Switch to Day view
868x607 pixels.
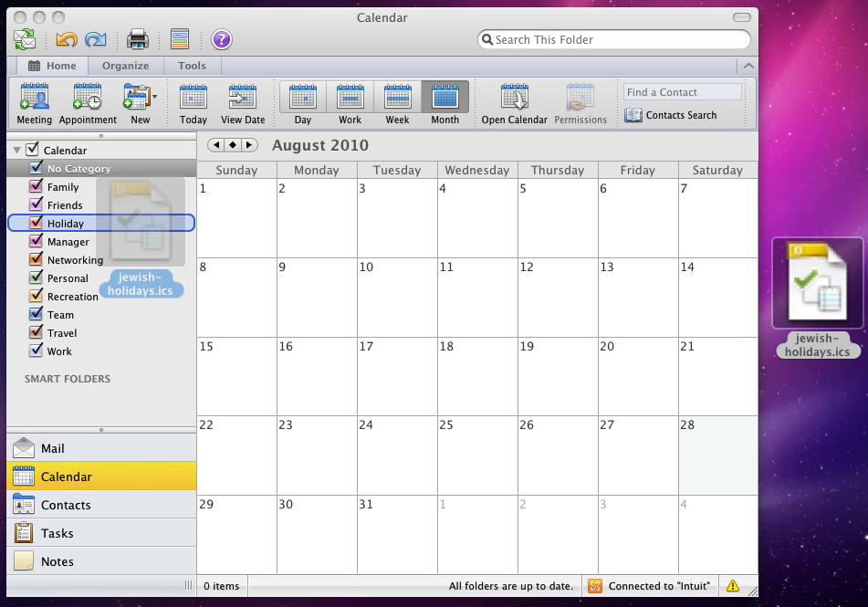[x=302, y=102]
